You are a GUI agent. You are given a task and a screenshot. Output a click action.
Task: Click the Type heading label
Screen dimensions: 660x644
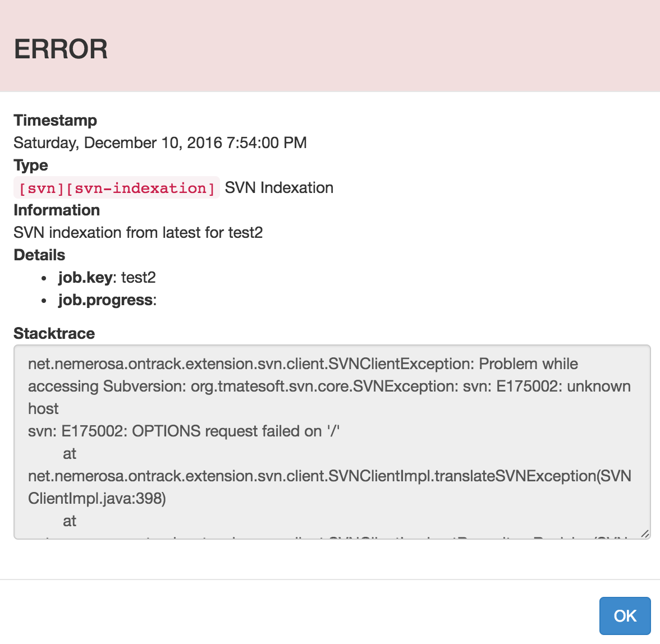pyautogui.click(x=31, y=165)
